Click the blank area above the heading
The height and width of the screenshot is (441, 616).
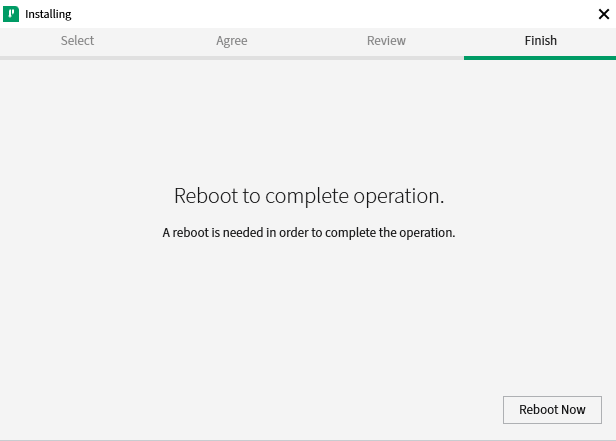(308, 120)
